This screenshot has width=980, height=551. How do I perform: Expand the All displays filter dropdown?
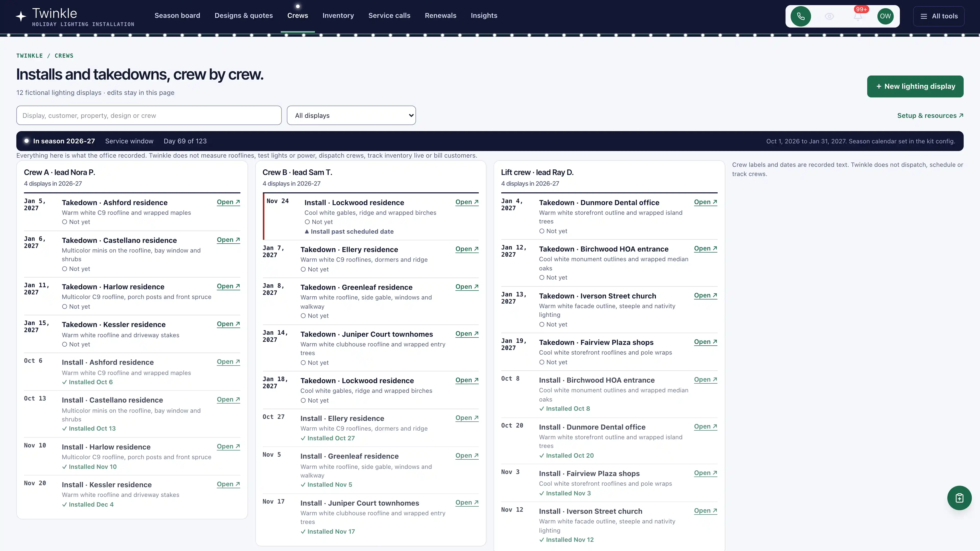(x=351, y=115)
